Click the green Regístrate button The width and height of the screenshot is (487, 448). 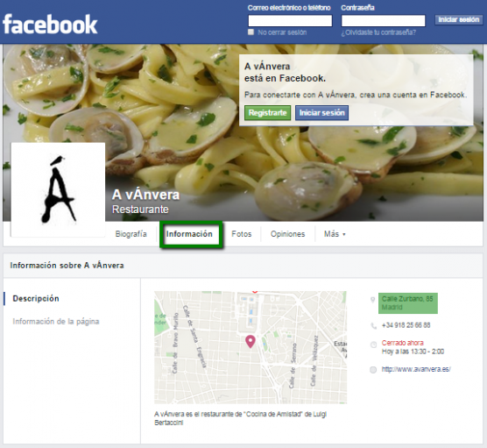pyautogui.click(x=267, y=113)
